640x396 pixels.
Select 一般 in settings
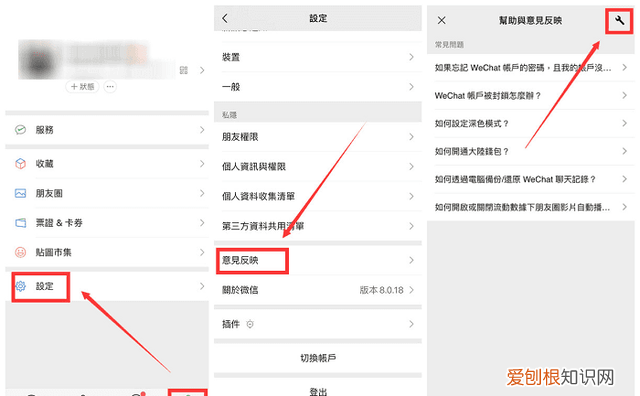click(x=318, y=87)
